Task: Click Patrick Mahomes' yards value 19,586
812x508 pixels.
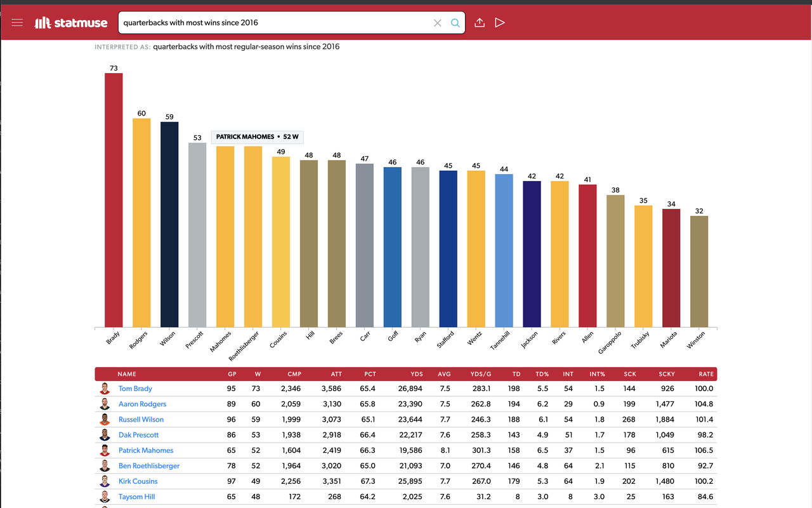Action: 410,450
